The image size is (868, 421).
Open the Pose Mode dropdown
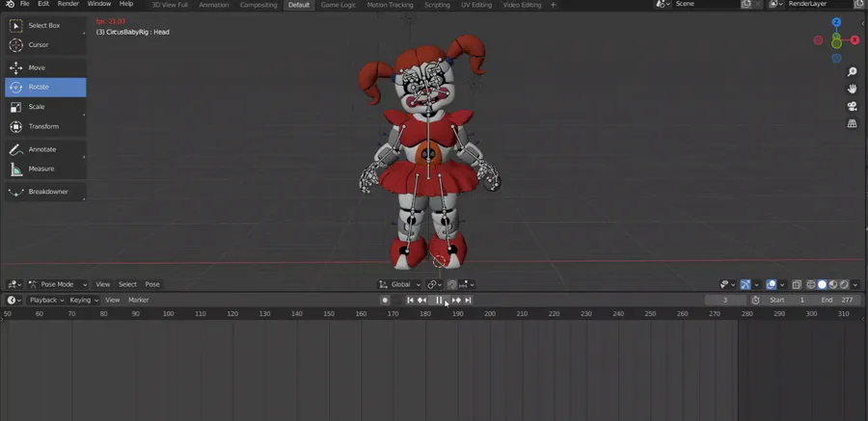[58, 284]
